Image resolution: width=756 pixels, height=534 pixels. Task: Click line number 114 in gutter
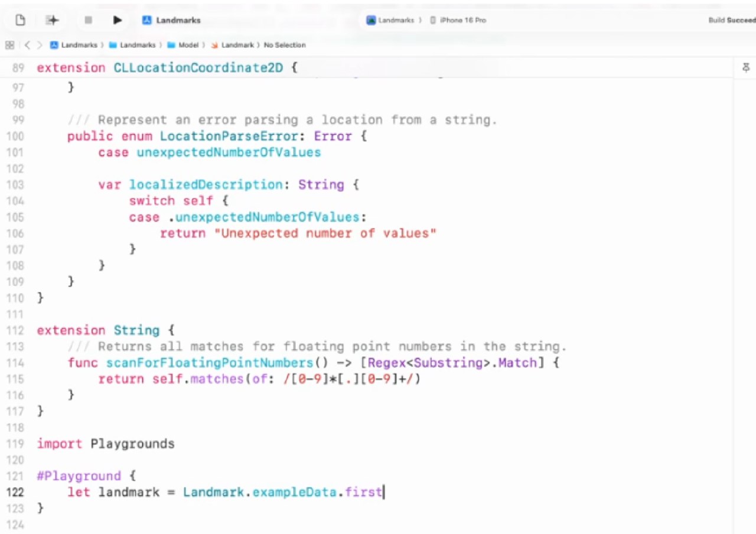(x=15, y=363)
